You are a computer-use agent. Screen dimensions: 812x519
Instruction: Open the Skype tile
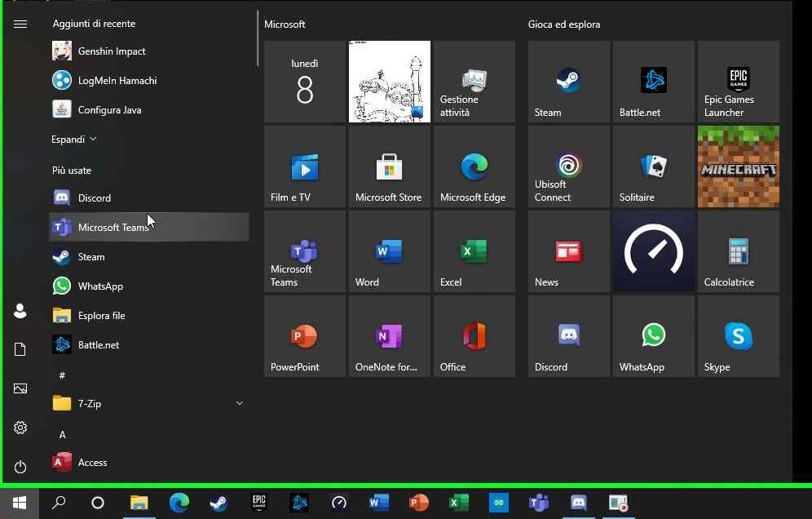click(739, 336)
